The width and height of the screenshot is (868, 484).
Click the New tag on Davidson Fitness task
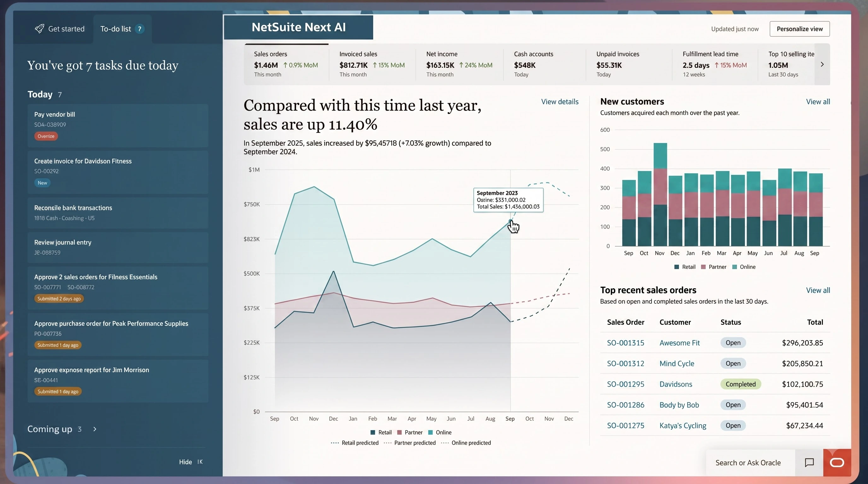pos(42,183)
